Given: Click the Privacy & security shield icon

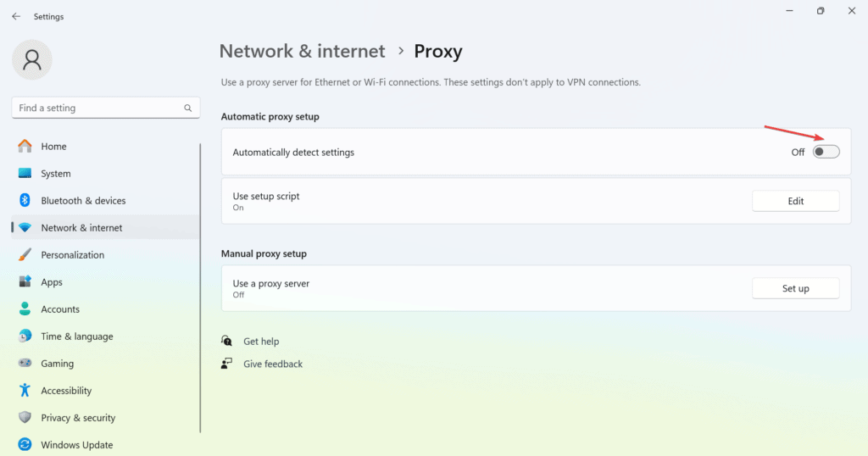Looking at the screenshot, I should (25, 418).
